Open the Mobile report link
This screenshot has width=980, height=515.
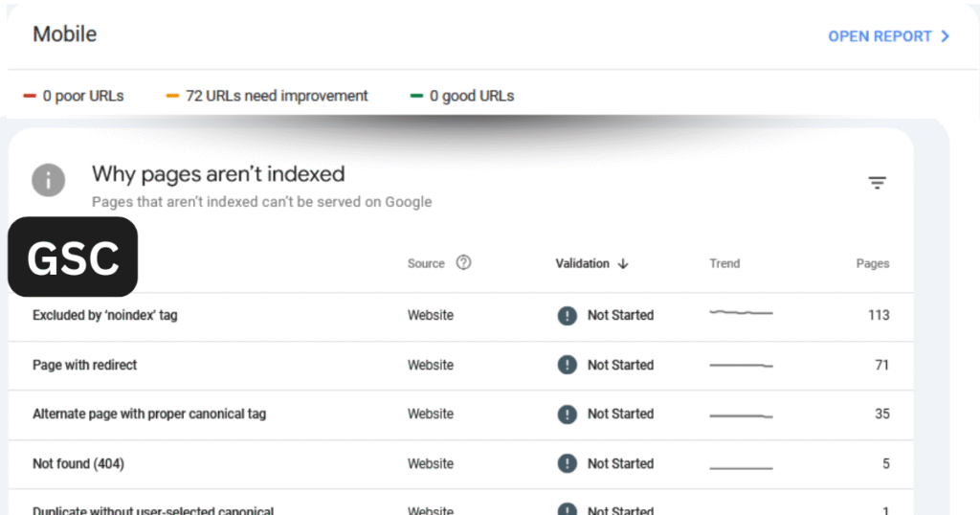(x=888, y=36)
